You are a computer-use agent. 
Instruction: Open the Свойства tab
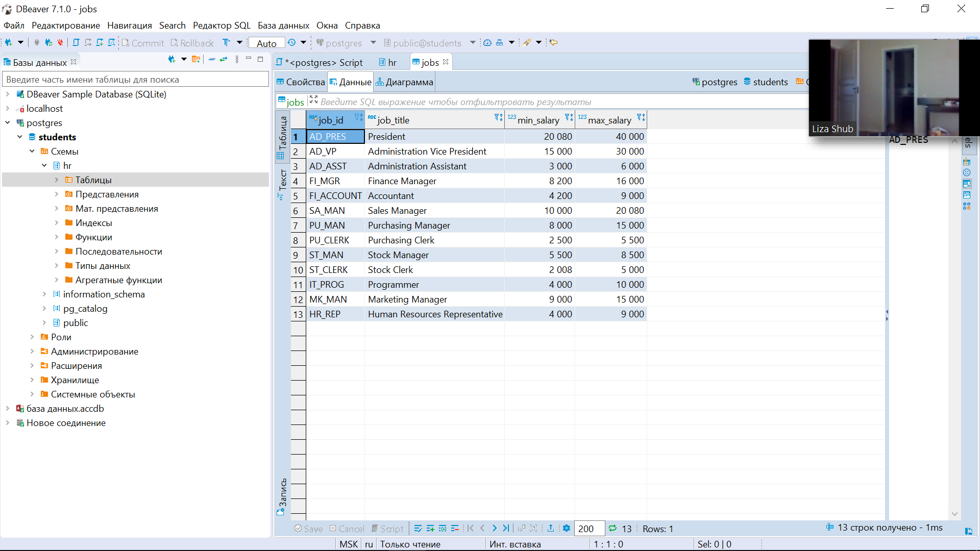[x=301, y=82]
